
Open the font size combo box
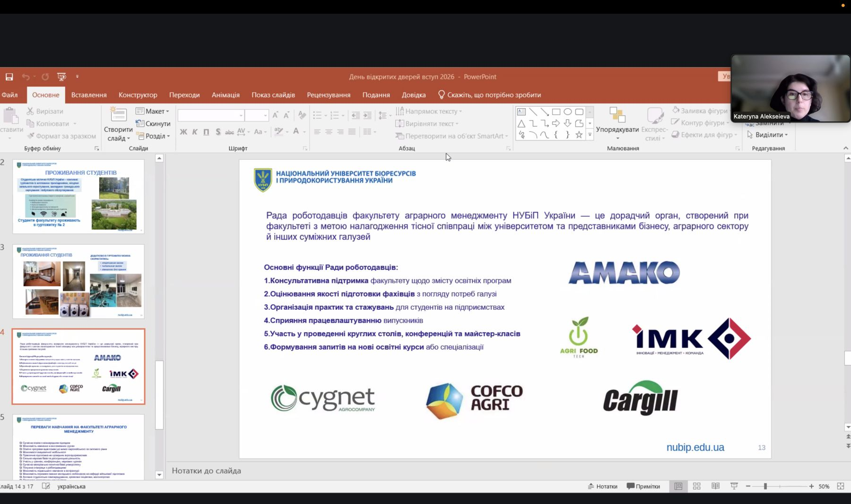click(x=257, y=116)
